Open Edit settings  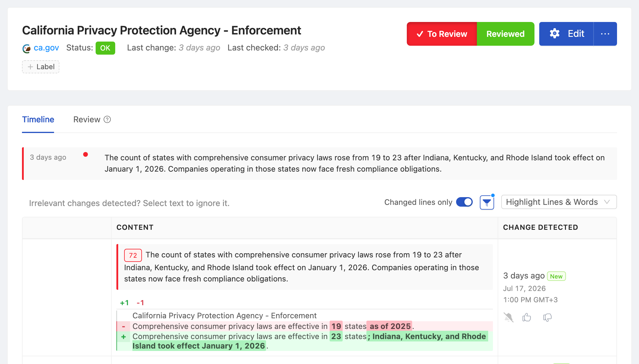[566, 34]
